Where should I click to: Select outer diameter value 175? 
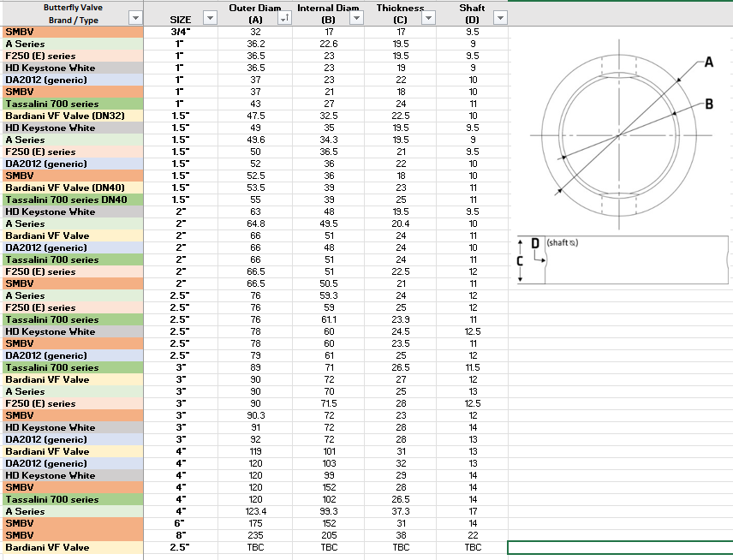click(x=255, y=523)
